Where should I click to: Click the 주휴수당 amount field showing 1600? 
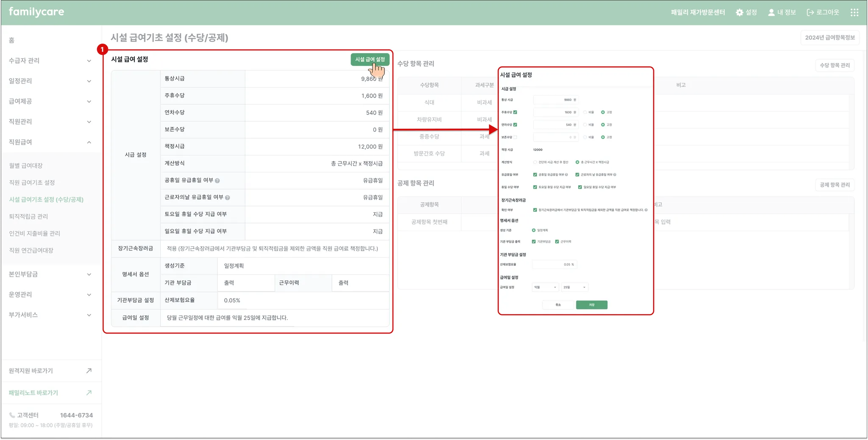tap(555, 112)
